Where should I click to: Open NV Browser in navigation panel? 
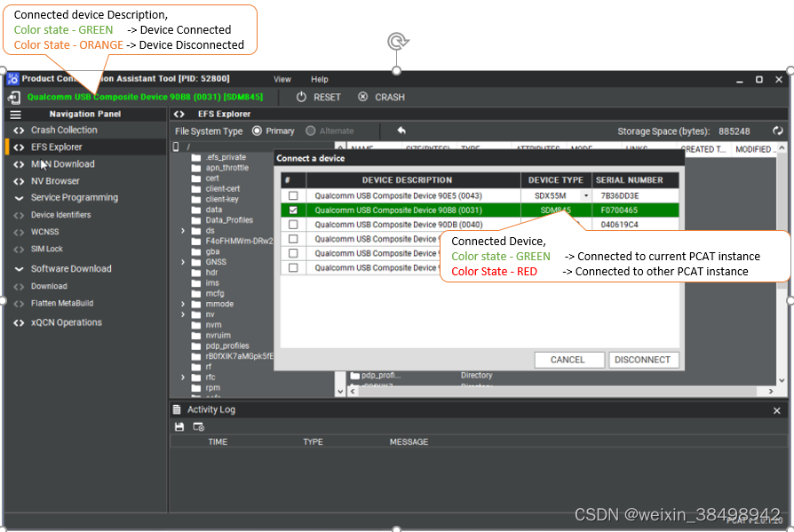click(55, 180)
